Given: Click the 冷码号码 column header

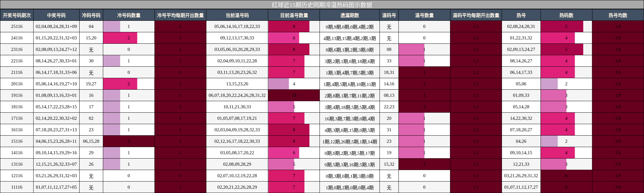Looking at the screenshot, I should pyautogui.click(x=91, y=15).
